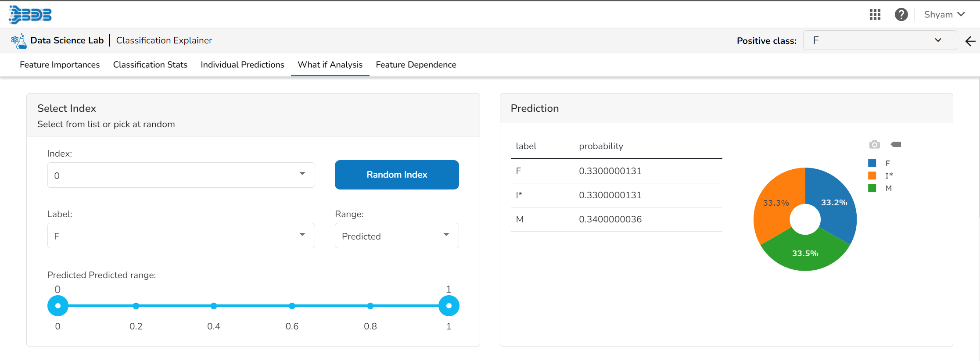Go back using the arrow icon
Viewport: 980px width, 361px height.
[970, 41]
